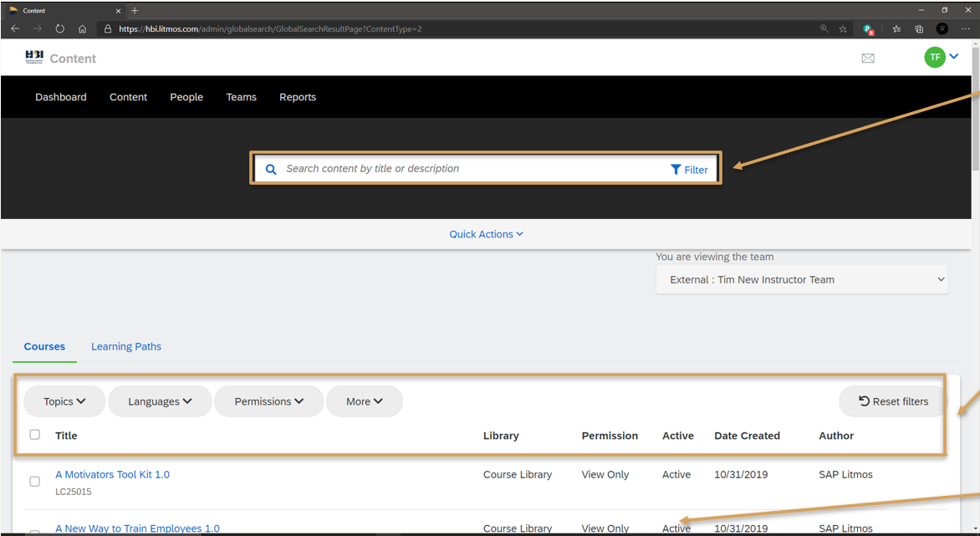Expand the Quick Actions menu

[x=486, y=234]
